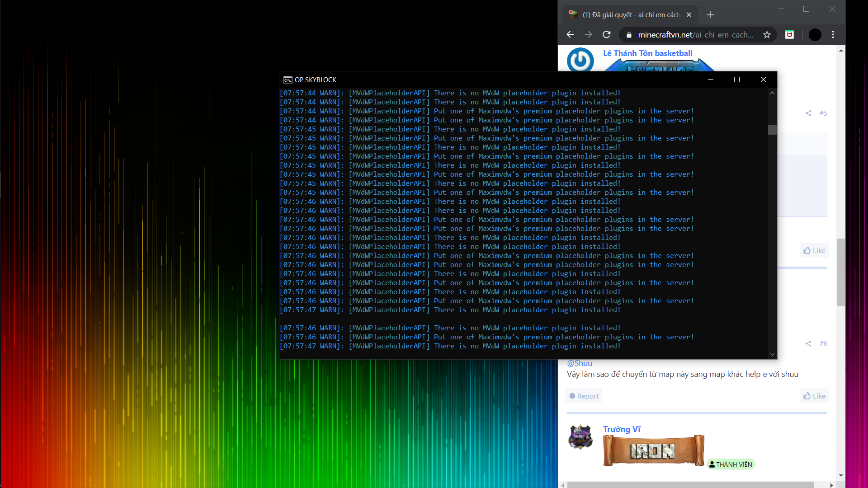Image resolution: width=868 pixels, height=488 pixels.
Task: Click the browser forward arrow
Action: [x=588, y=35]
